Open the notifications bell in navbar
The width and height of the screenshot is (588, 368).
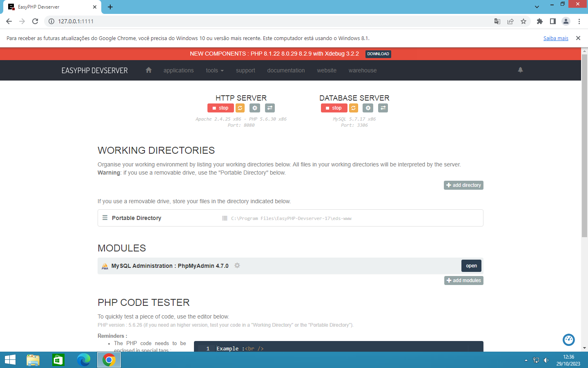(x=520, y=70)
